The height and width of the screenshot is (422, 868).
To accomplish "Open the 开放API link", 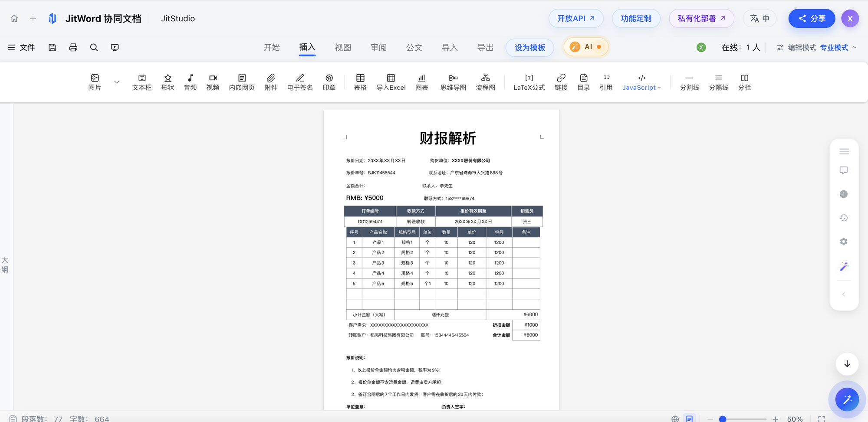I will 576,19.
